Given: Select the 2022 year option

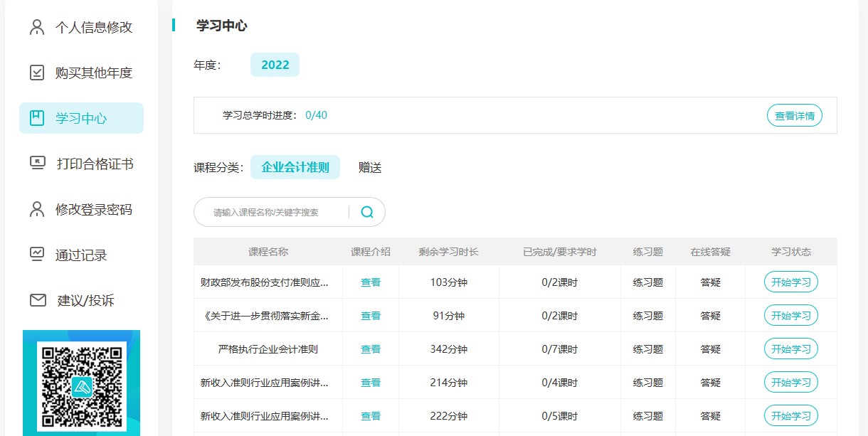Looking at the screenshot, I should coord(275,65).
